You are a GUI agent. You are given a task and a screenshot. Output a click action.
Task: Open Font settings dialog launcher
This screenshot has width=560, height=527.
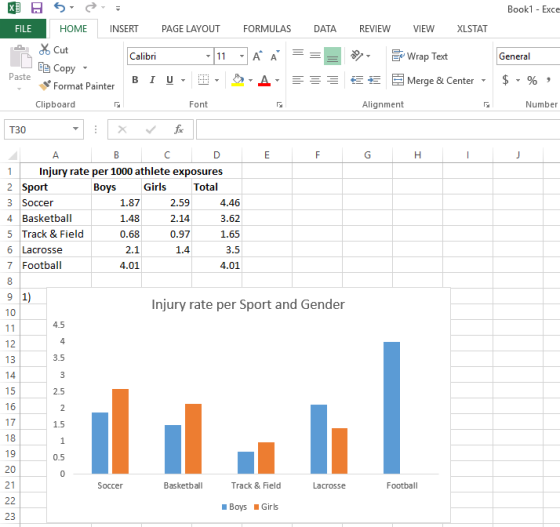point(279,105)
